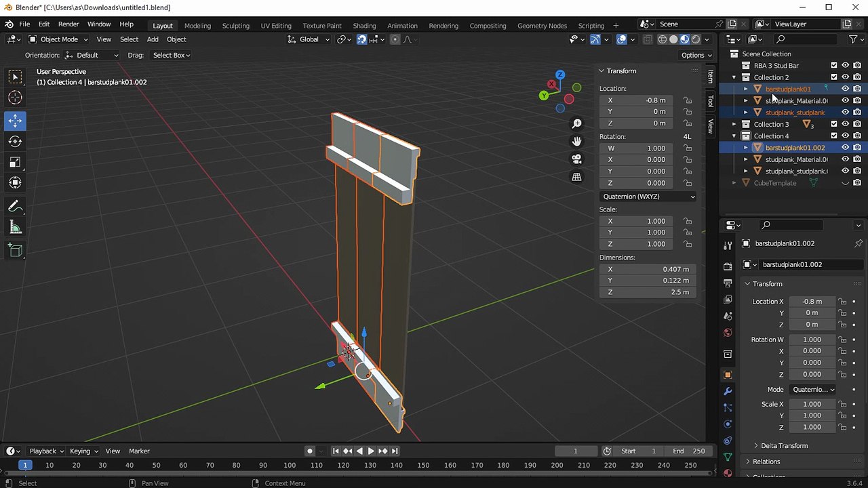Viewport: 868px width, 488px height.
Task: Select the Annotate pencil tool
Action: 15,206
